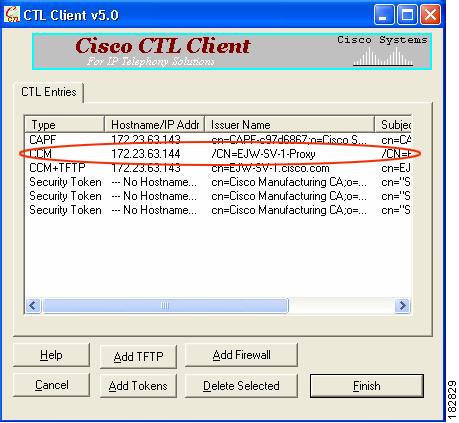The width and height of the screenshot is (459, 423).
Task: Click the /CN=EJW-SV-1-Proxy issuer cell
Action: (263, 154)
